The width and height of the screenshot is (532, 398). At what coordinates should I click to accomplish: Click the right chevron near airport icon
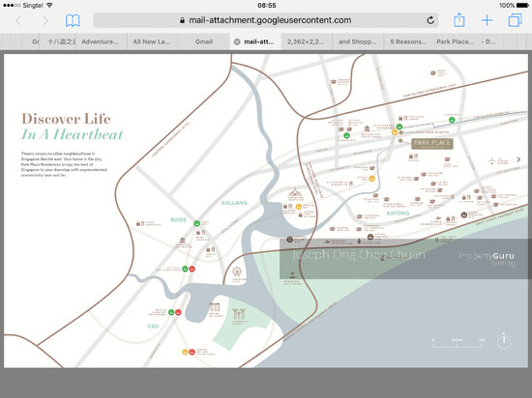click(518, 159)
